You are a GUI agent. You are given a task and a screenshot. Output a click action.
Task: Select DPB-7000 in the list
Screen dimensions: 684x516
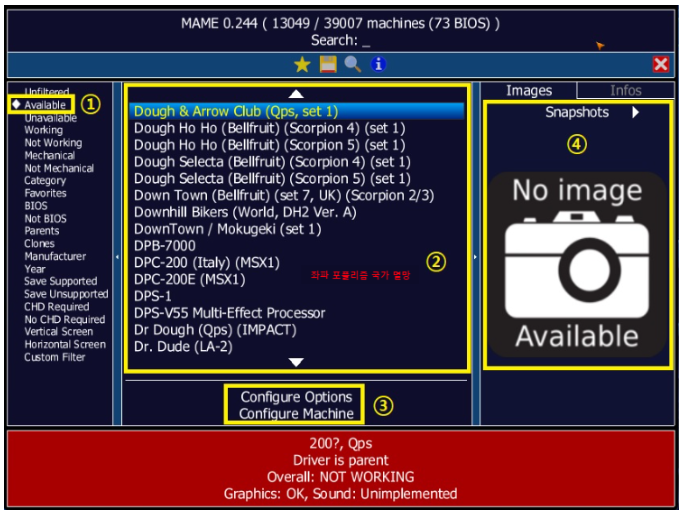[x=296, y=246]
